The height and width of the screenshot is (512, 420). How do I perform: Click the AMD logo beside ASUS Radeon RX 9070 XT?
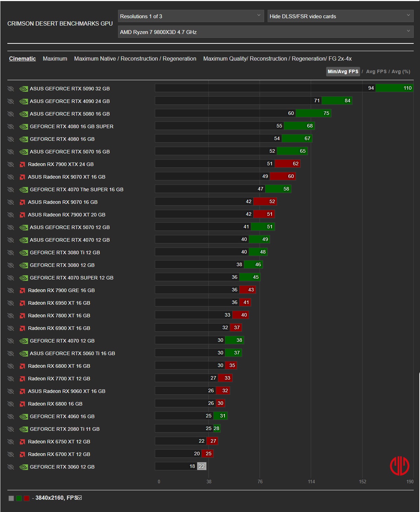tap(22, 177)
